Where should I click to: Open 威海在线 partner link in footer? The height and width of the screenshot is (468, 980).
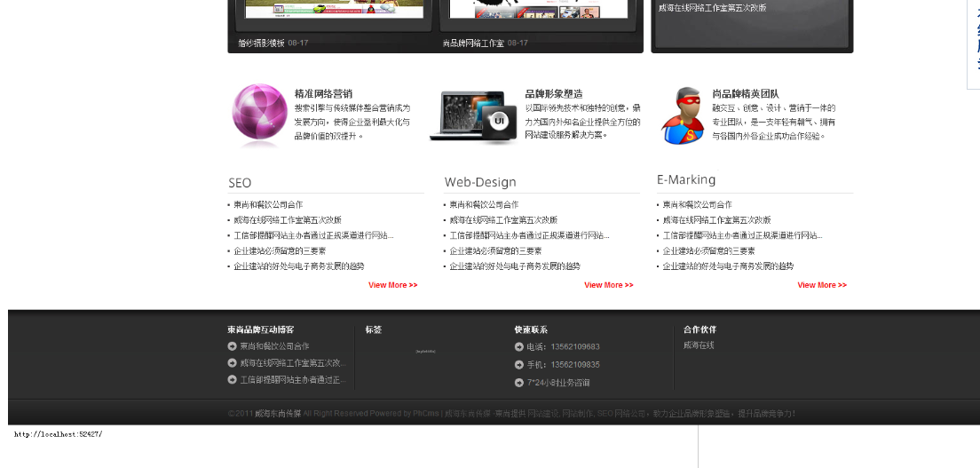(x=699, y=345)
